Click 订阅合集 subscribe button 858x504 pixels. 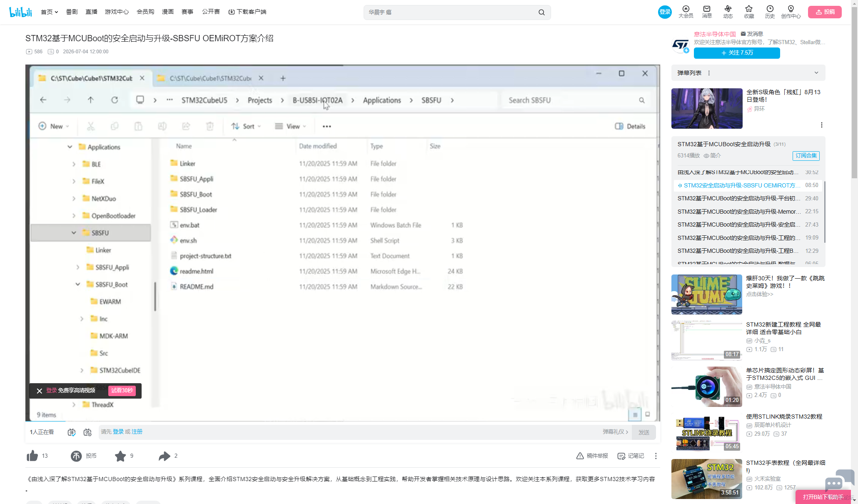point(806,156)
